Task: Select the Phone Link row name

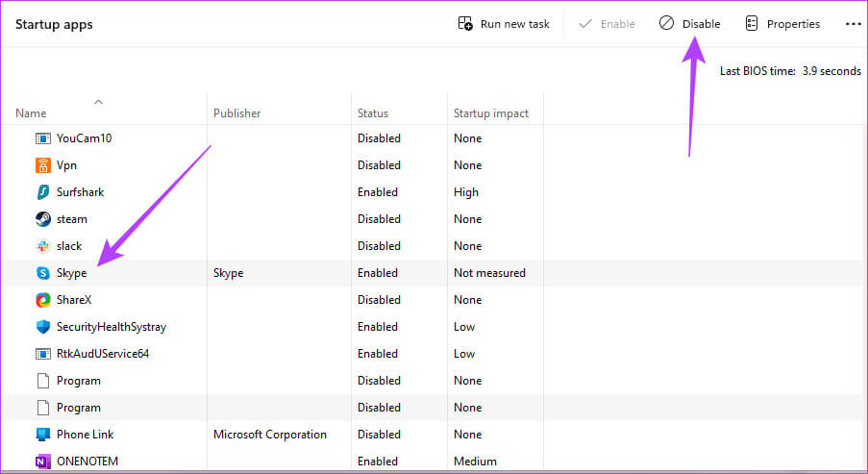Action: point(86,435)
